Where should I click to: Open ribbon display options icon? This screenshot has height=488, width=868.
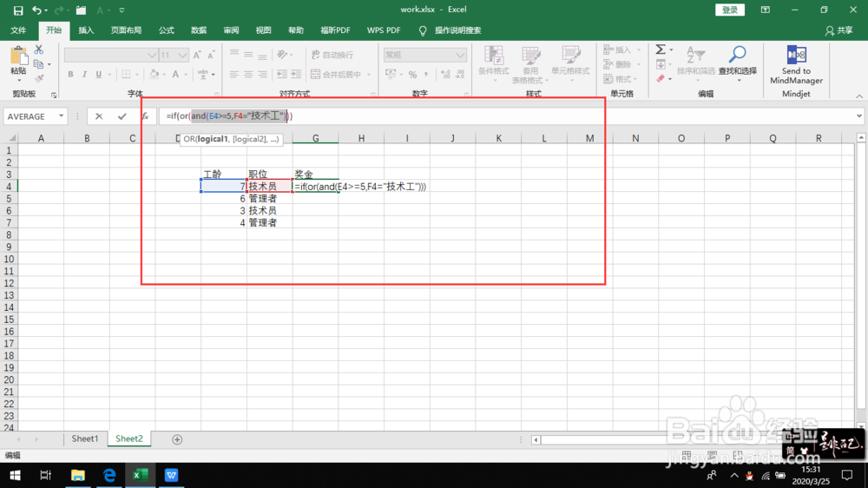[x=765, y=10]
